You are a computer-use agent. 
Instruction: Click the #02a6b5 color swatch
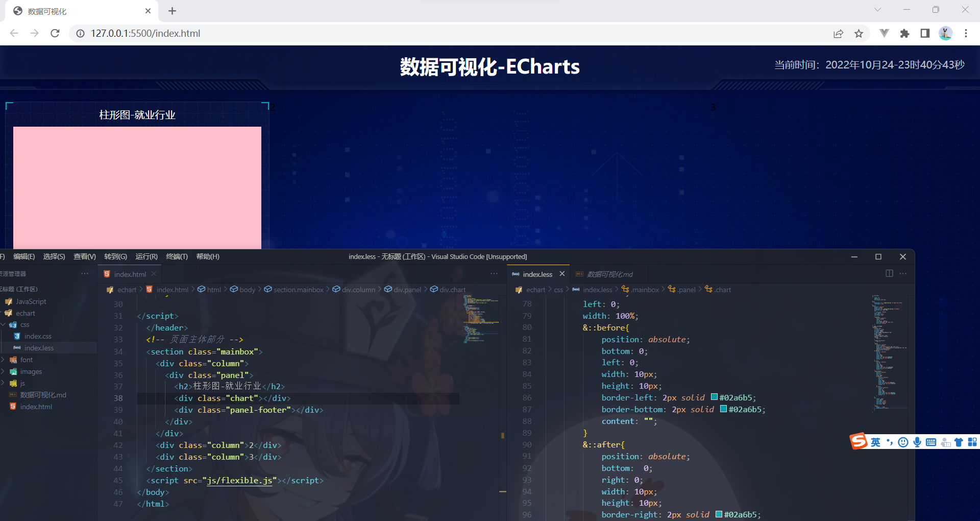coord(713,397)
